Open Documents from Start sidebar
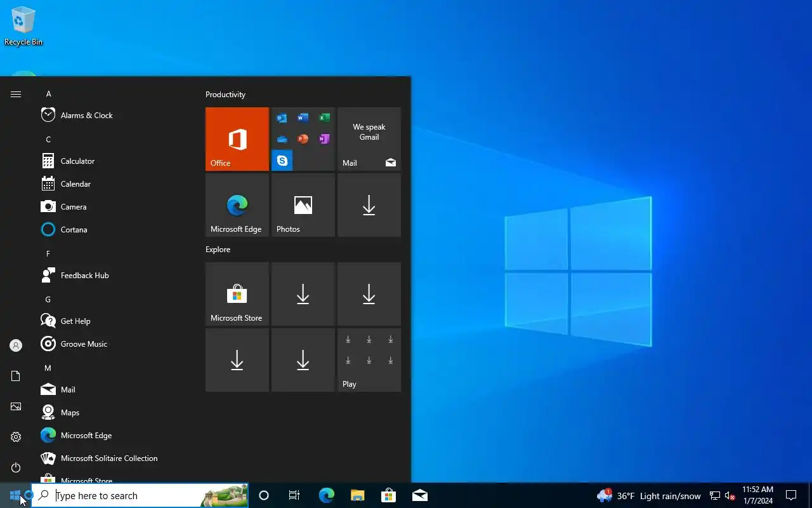This screenshot has width=812, height=508. [16, 376]
